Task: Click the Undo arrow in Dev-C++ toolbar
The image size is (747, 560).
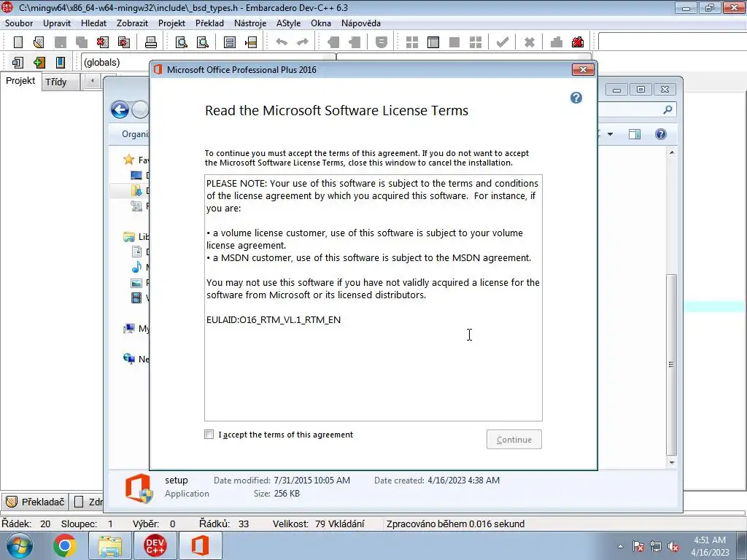Action: point(282,42)
